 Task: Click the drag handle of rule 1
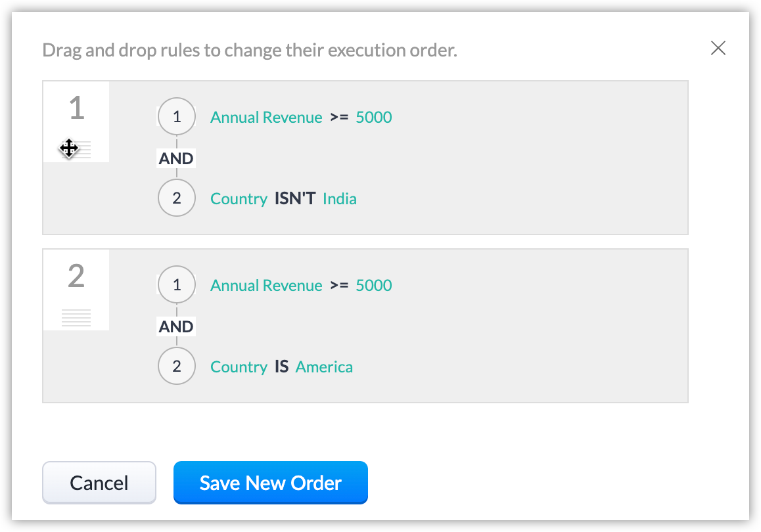point(76,150)
